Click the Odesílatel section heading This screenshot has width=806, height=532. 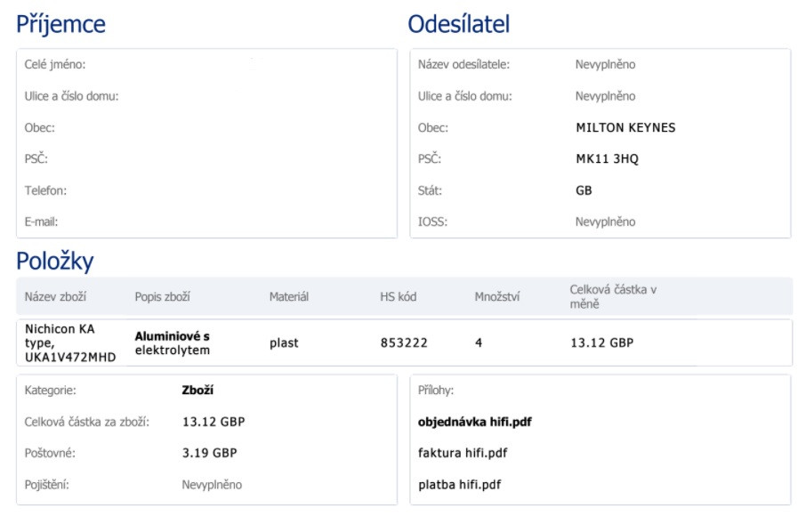tap(458, 24)
